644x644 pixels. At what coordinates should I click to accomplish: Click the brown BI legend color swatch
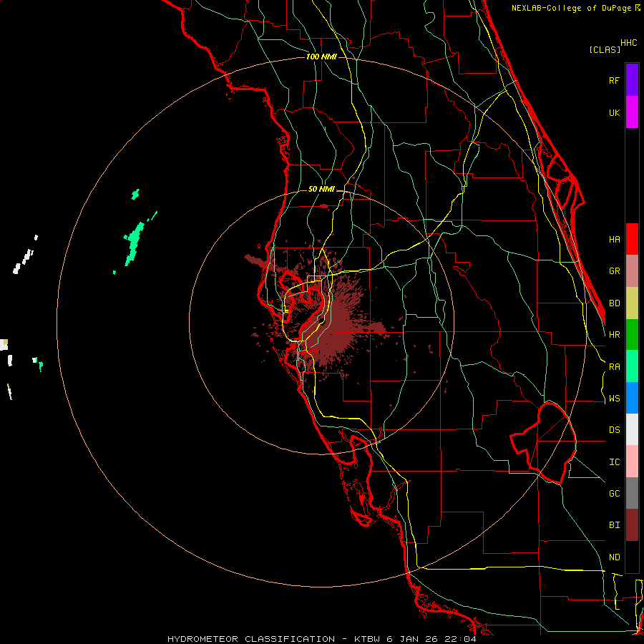(x=632, y=525)
